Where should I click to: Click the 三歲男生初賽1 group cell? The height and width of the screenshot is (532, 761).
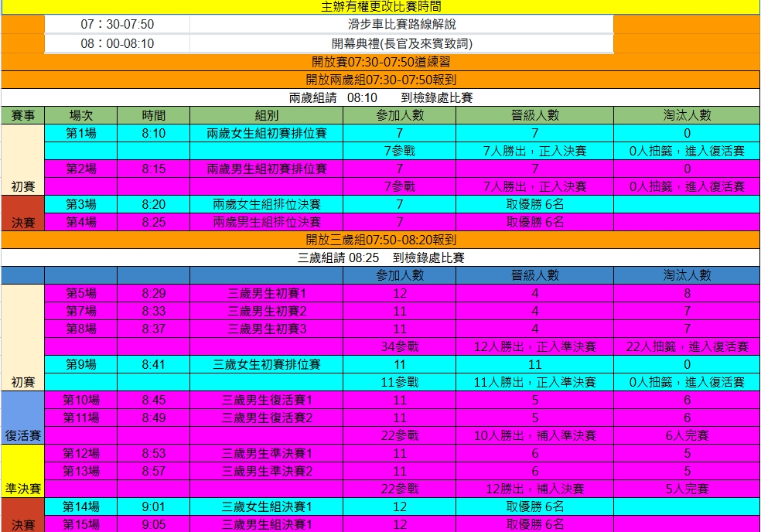pyautogui.click(x=267, y=293)
